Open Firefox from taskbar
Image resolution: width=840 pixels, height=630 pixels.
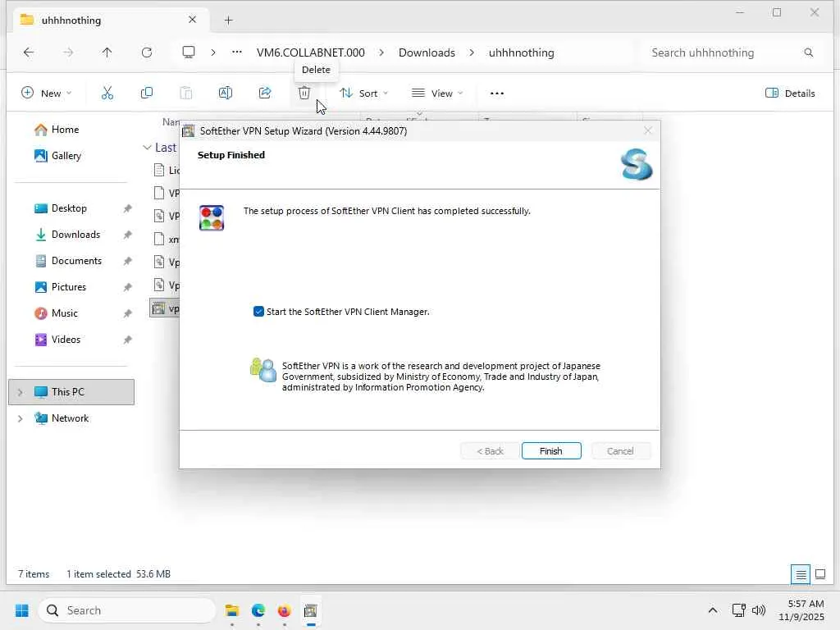284,610
